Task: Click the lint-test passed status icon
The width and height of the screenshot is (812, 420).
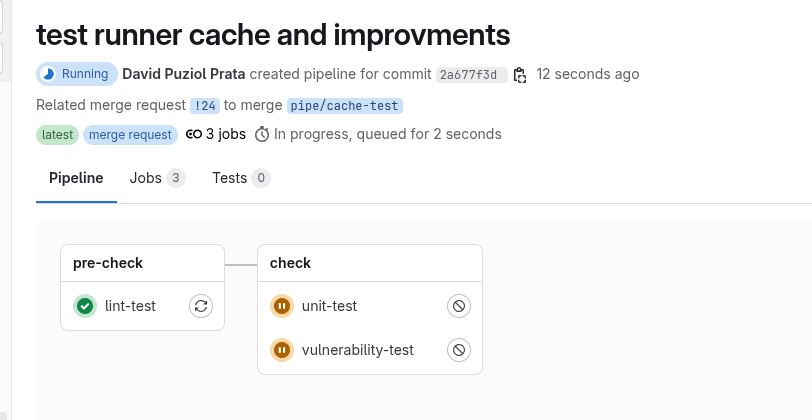Action: click(85, 306)
